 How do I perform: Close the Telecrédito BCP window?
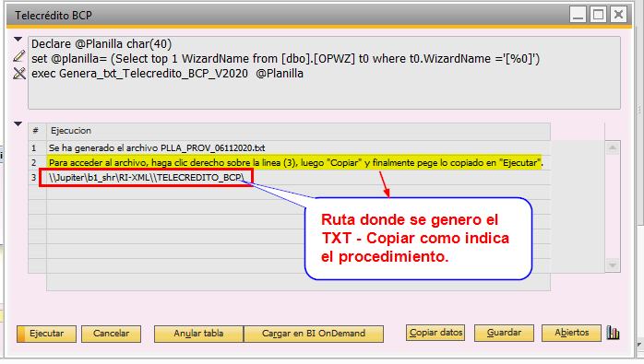[618, 15]
